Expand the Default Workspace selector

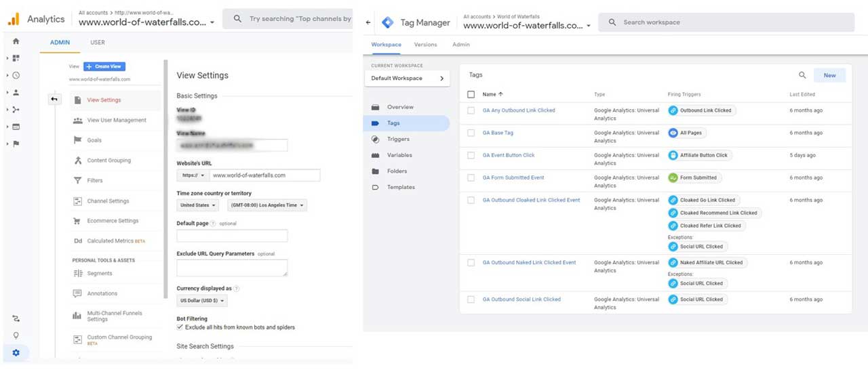[x=407, y=79]
